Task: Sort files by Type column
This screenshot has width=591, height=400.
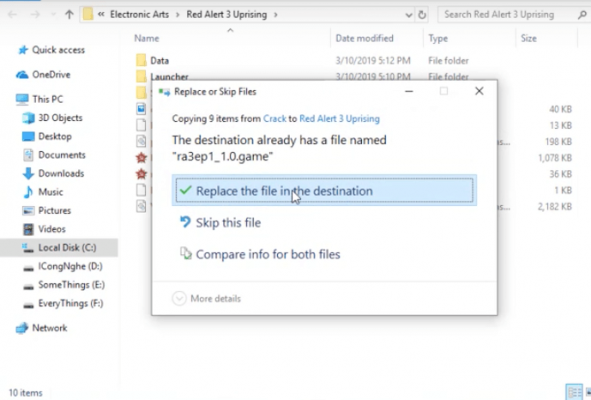Action: tap(438, 38)
